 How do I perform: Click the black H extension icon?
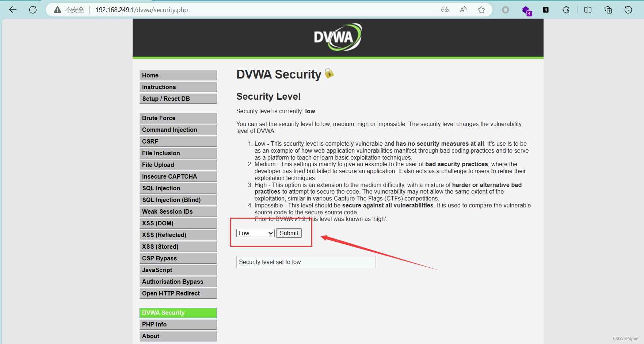tap(546, 10)
